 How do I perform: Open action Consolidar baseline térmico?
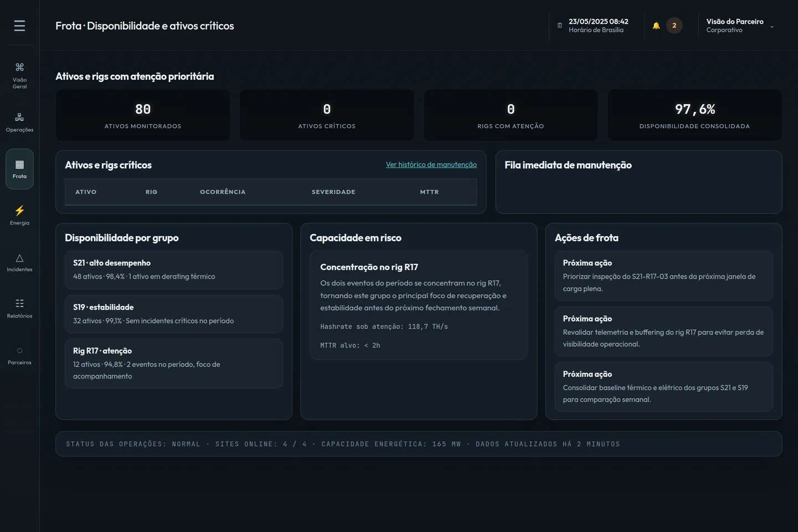click(664, 387)
